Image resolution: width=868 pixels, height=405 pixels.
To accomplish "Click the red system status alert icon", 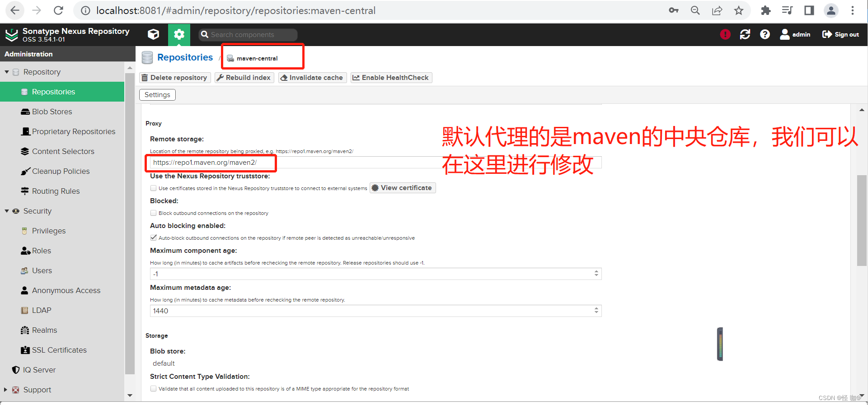I will [x=725, y=34].
